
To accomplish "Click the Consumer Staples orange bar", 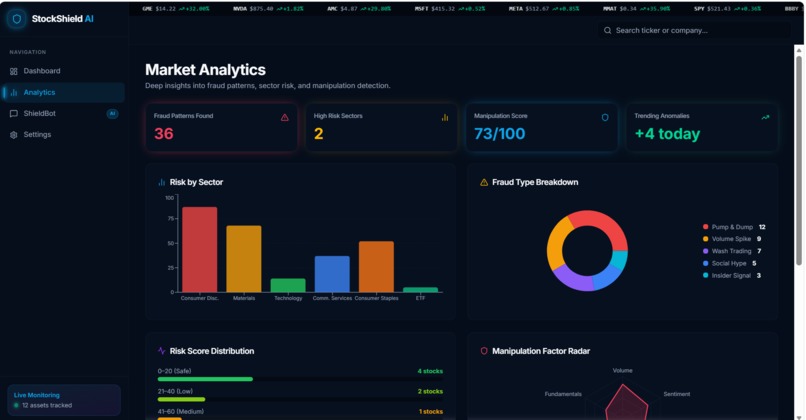I will pyautogui.click(x=376, y=266).
